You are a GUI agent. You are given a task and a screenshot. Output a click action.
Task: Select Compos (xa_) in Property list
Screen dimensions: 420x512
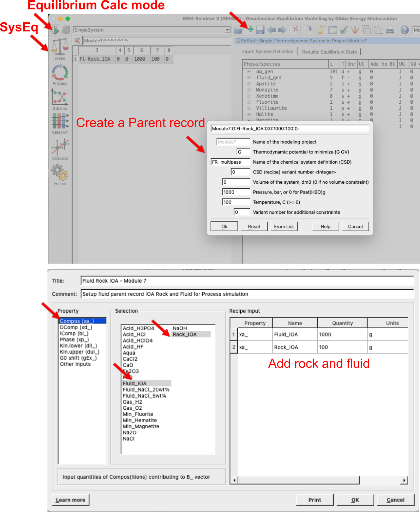click(x=83, y=321)
